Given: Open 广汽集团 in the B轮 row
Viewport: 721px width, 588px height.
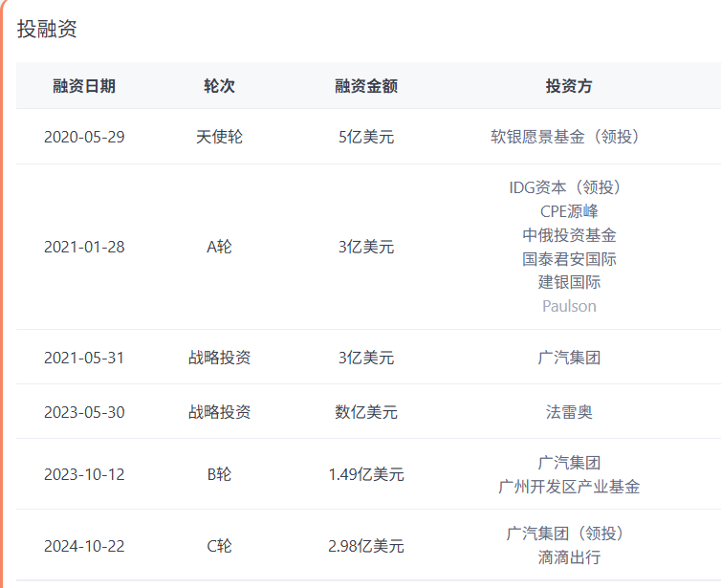Looking at the screenshot, I should click(x=569, y=463).
